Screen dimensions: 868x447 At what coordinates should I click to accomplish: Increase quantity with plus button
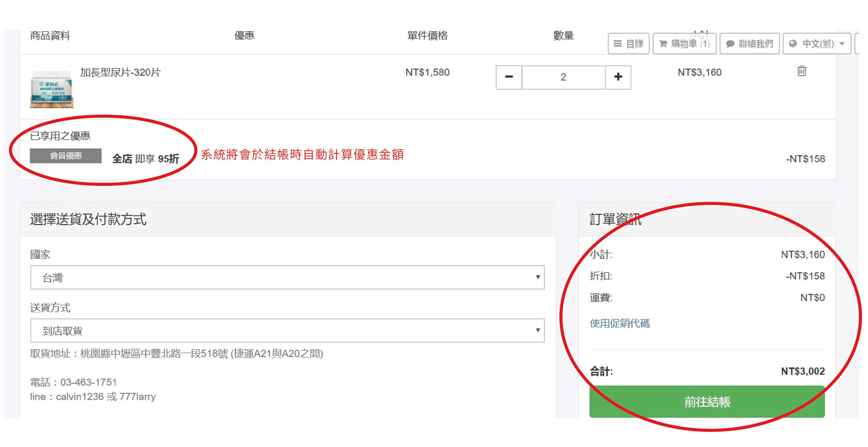pos(618,77)
